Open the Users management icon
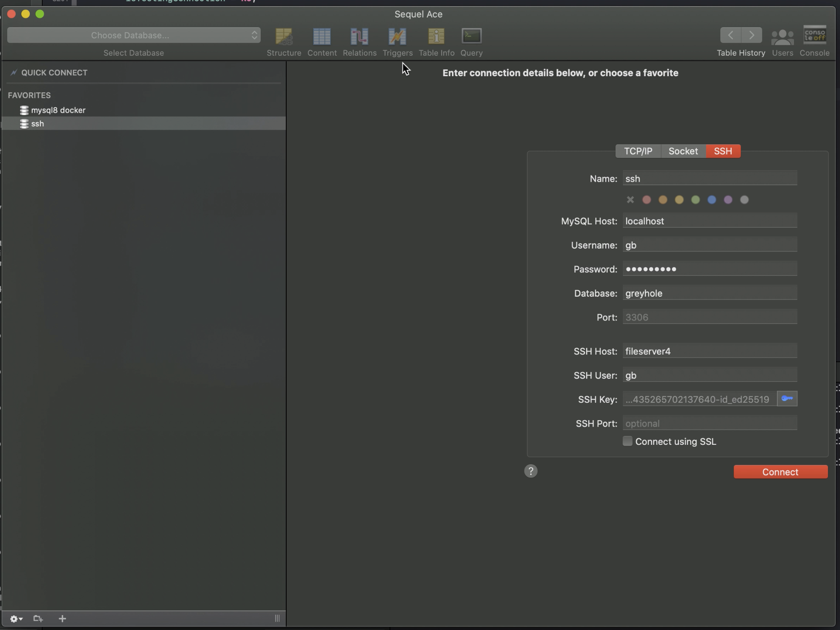This screenshot has width=840, height=630. (x=782, y=37)
